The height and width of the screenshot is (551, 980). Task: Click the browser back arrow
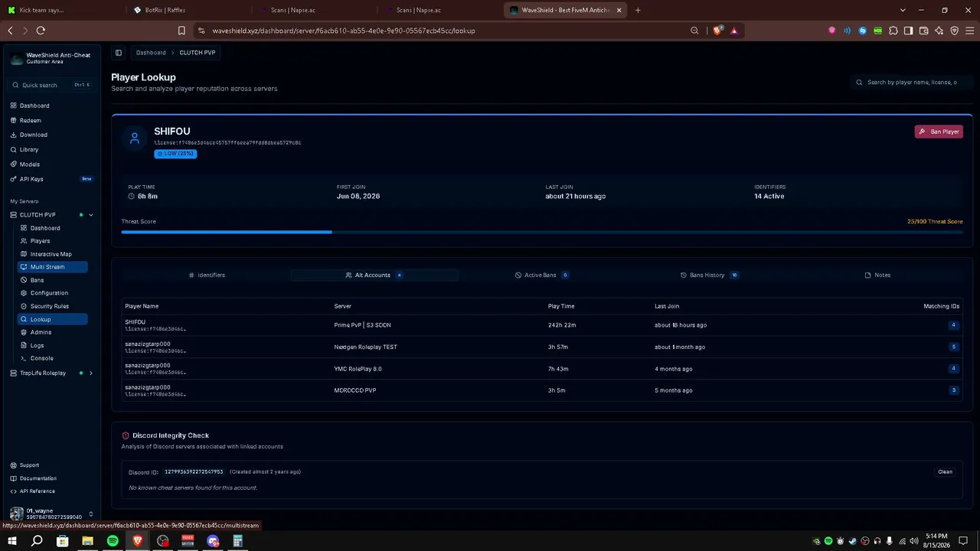point(10,31)
